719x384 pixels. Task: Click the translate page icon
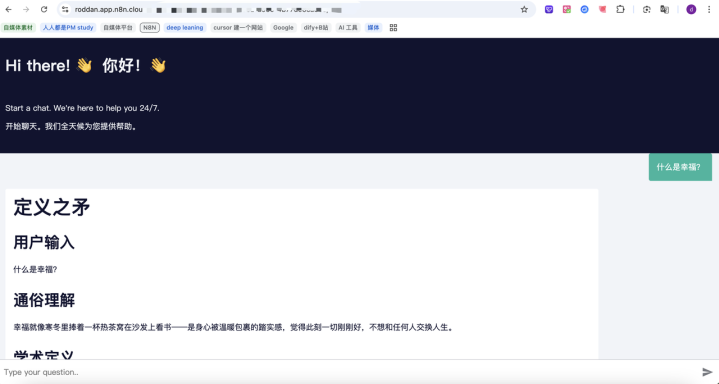pos(664,9)
